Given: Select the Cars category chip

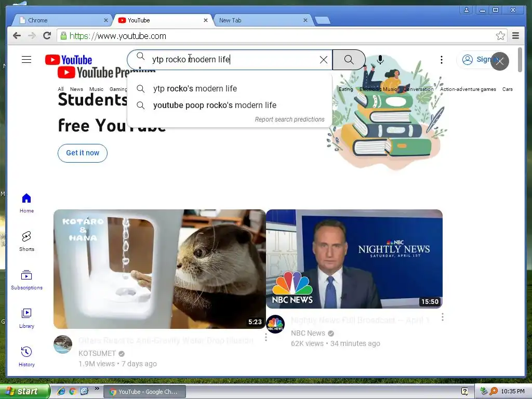Looking at the screenshot, I should tap(507, 89).
